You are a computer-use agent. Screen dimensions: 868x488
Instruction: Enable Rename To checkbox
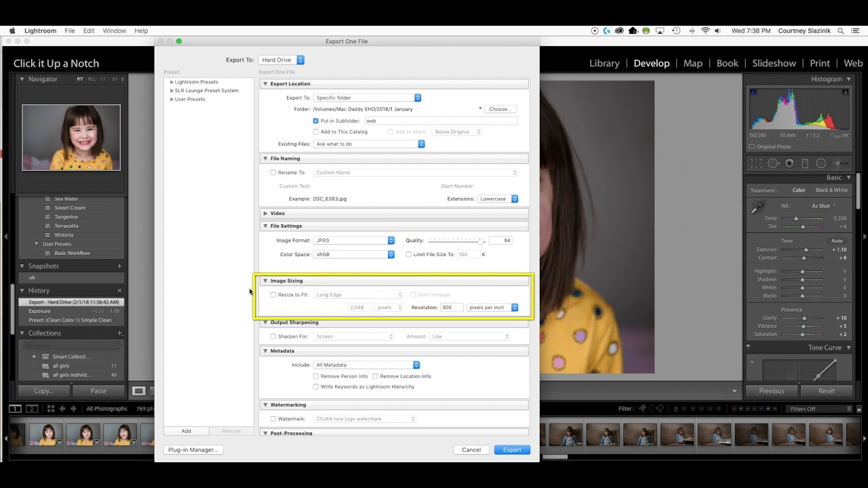pyautogui.click(x=273, y=172)
